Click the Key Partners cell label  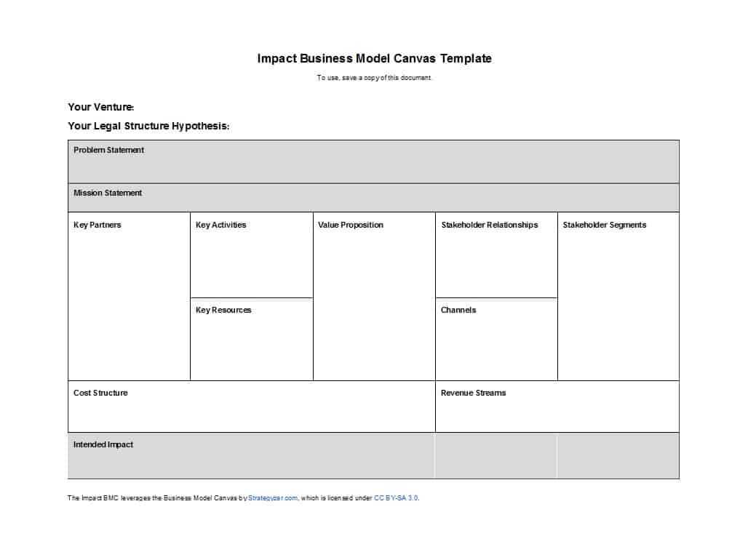pyautogui.click(x=97, y=225)
